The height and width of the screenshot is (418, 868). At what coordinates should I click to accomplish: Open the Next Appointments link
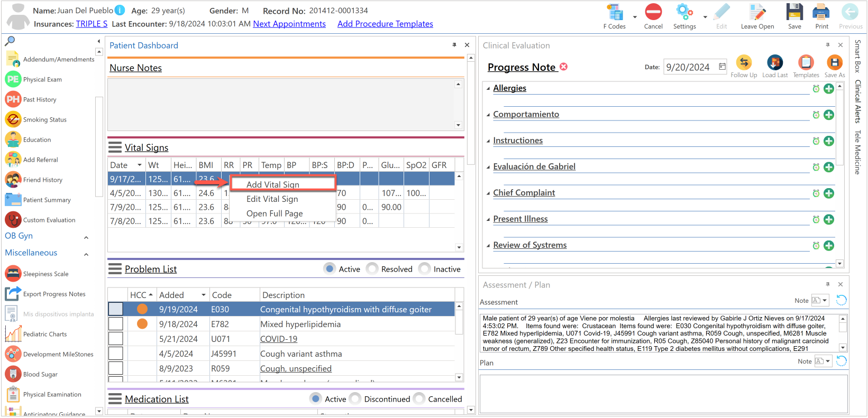coord(289,24)
